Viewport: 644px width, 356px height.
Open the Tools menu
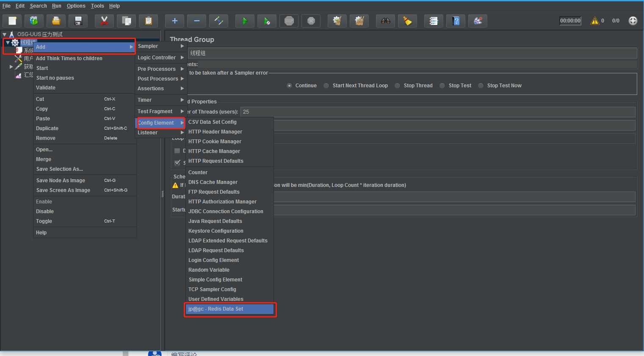[x=97, y=6]
